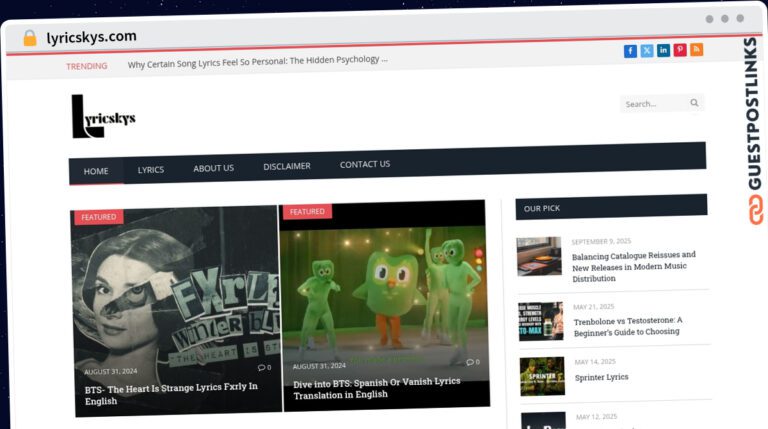768x429 pixels.
Task: Open trending story about song lyrics psychology
Action: pyautogui.click(x=258, y=62)
